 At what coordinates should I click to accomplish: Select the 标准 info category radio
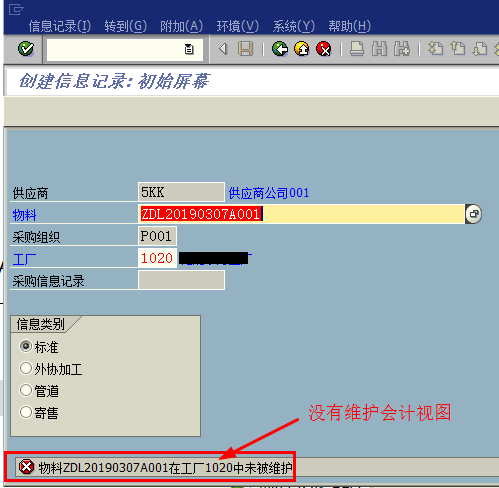click(26, 346)
